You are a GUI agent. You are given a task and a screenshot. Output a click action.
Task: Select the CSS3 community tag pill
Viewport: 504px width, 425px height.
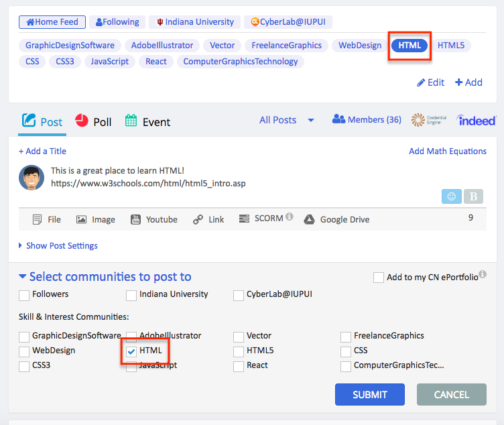tap(65, 62)
